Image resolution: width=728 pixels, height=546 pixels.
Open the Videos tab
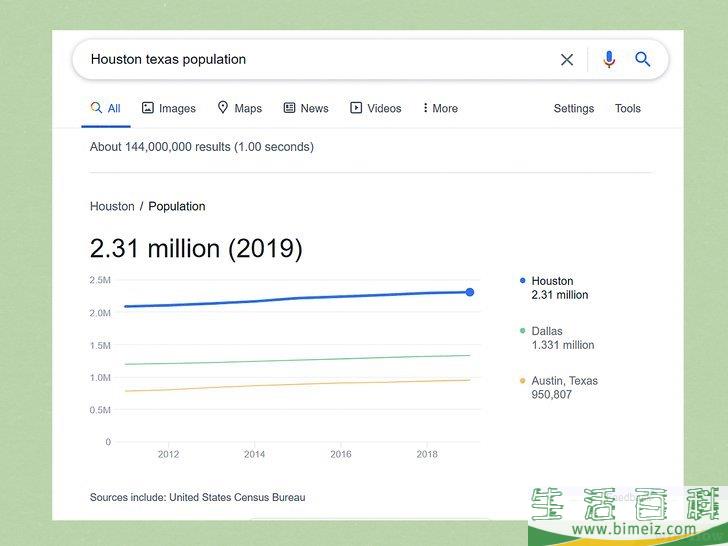376,108
